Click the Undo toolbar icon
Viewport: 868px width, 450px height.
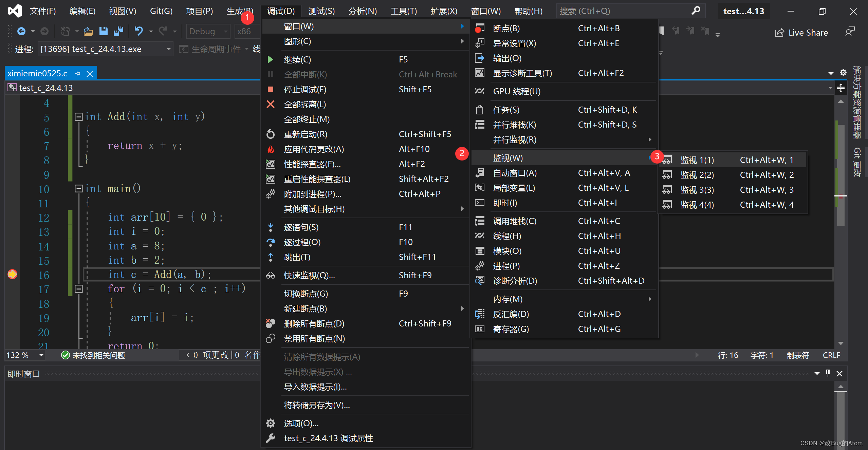pyautogui.click(x=138, y=31)
